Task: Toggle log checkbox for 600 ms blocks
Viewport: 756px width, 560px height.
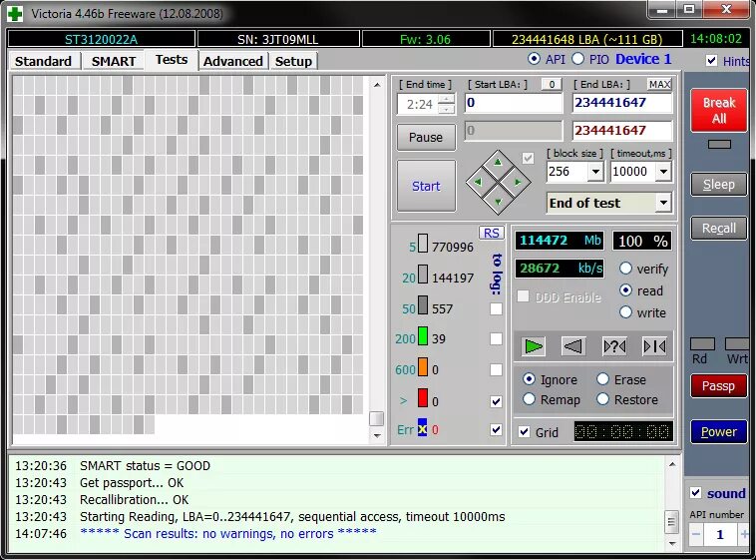Action: [496, 369]
